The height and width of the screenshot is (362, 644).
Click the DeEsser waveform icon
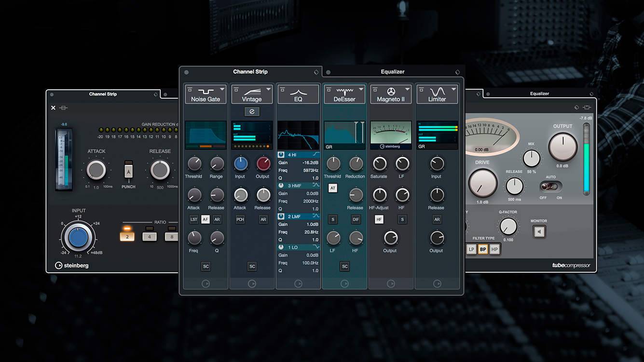[344, 91]
